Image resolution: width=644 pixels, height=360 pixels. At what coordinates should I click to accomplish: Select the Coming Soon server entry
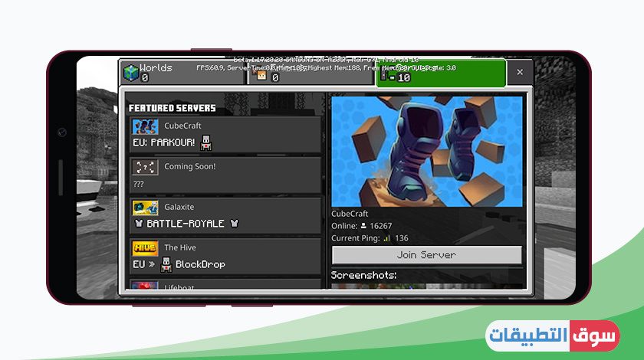click(225, 175)
